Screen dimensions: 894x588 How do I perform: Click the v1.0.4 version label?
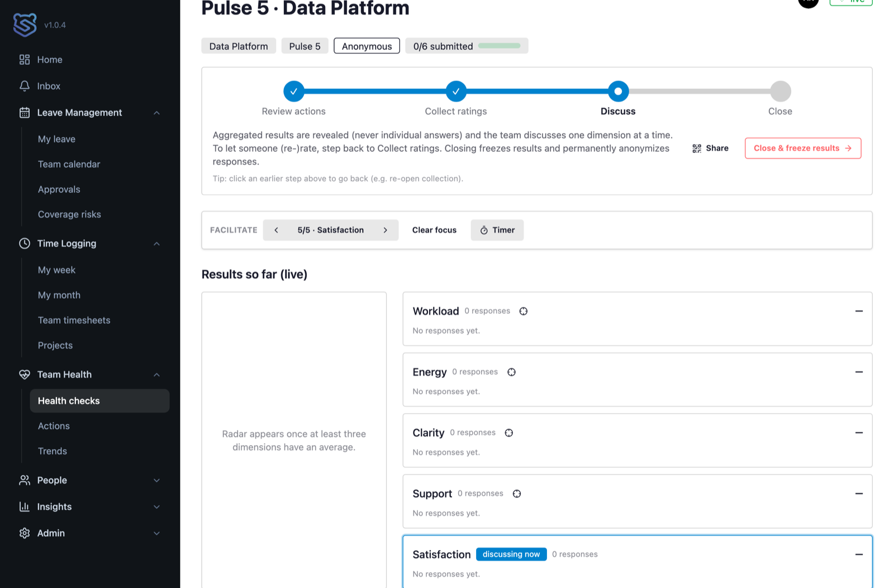(55, 25)
